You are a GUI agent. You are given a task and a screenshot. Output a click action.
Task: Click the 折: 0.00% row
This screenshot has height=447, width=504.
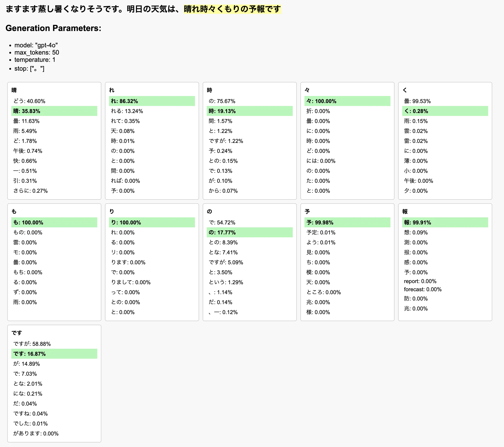[347, 111]
